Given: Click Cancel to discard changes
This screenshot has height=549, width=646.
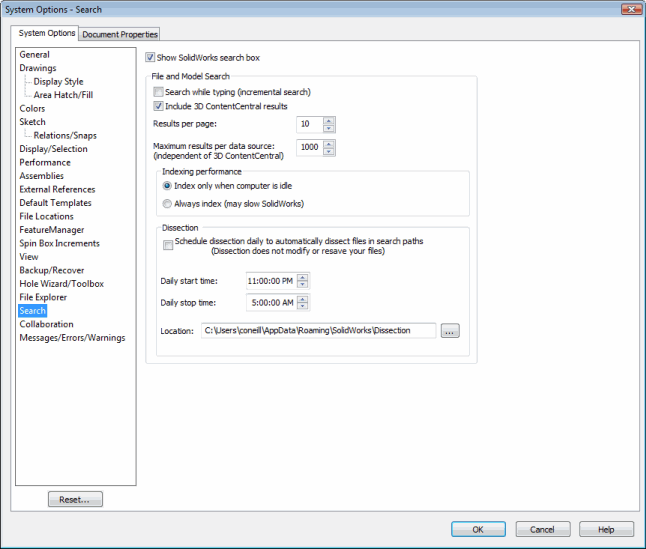Looking at the screenshot, I should click(543, 529).
